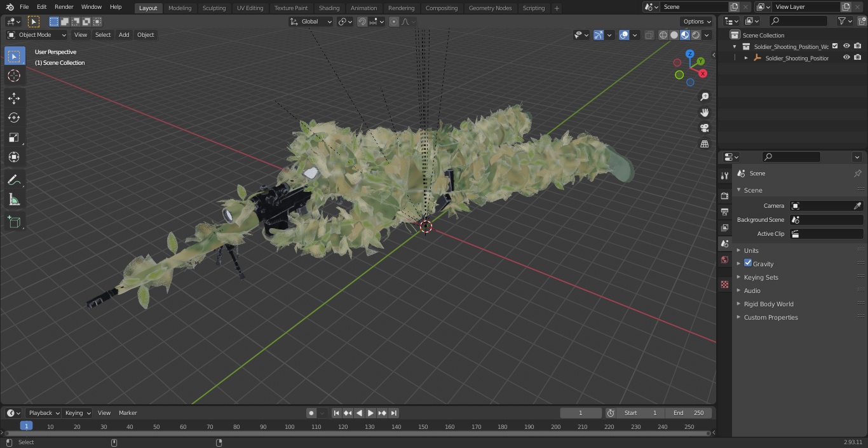Viewport: 868px width, 448px height.
Task: Jump to the timeline end frame
Action: coord(393,413)
